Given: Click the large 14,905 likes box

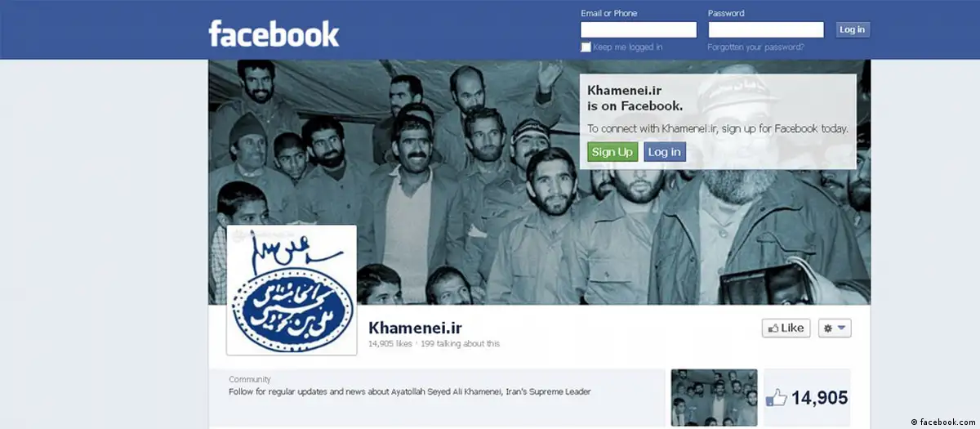Looking at the screenshot, I should point(807,398).
